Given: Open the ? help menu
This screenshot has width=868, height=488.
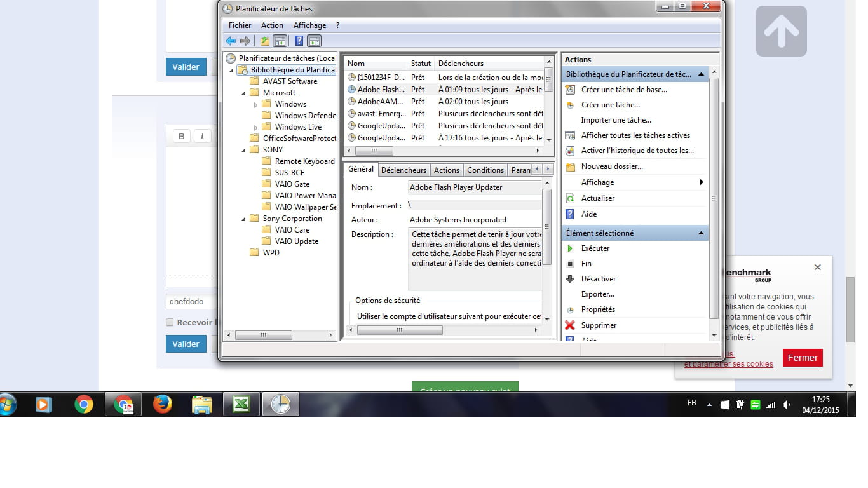Looking at the screenshot, I should pos(337,25).
